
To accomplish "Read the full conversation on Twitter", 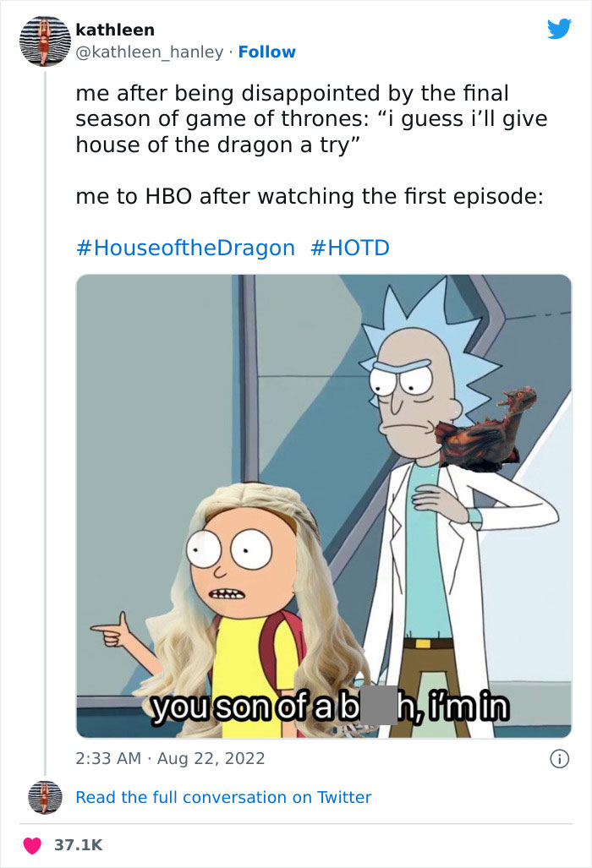I will pos(223,797).
